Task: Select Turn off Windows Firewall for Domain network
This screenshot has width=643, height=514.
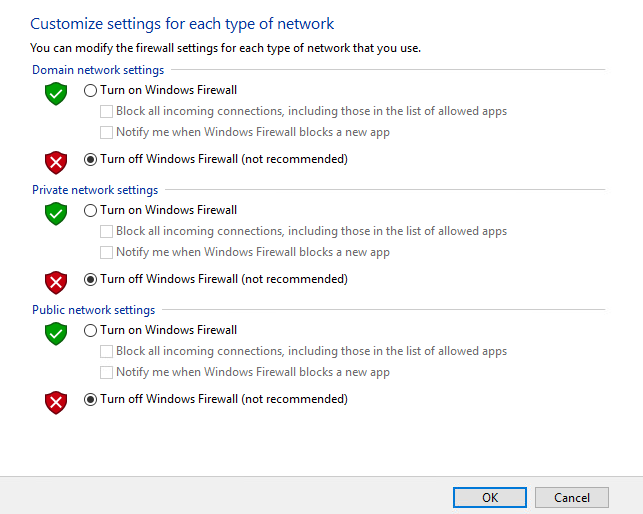Action: pos(91,159)
